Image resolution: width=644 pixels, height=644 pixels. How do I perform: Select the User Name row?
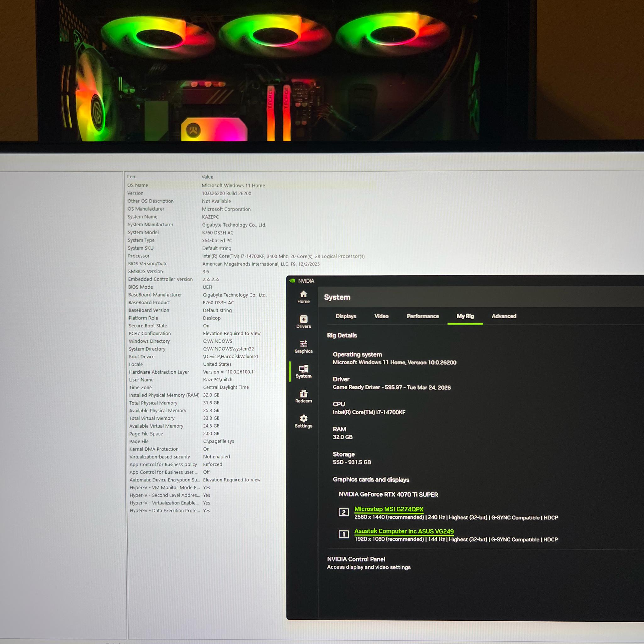pyautogui.click(x=181, y=380)
